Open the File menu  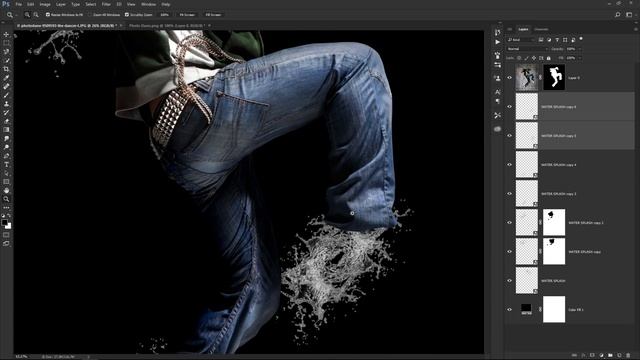[18, 4]
